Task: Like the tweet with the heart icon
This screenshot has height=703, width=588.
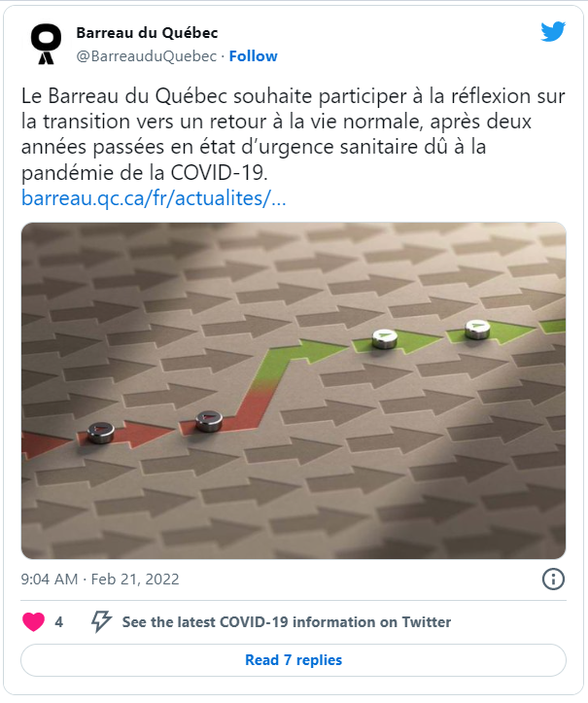Action: (x=34, y=622)
